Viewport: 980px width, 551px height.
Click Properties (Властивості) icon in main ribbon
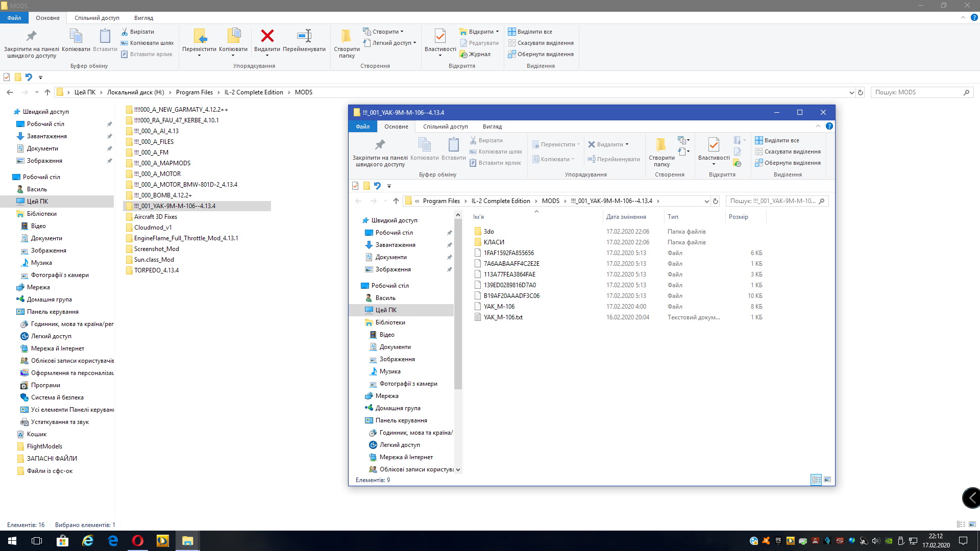click(440, 37)
